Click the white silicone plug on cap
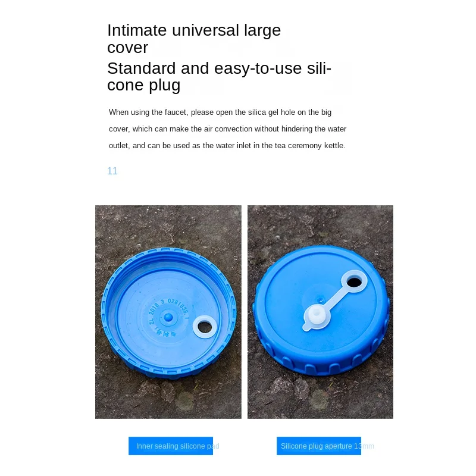The width and height of the screenshot is (476, 476). 316,318
